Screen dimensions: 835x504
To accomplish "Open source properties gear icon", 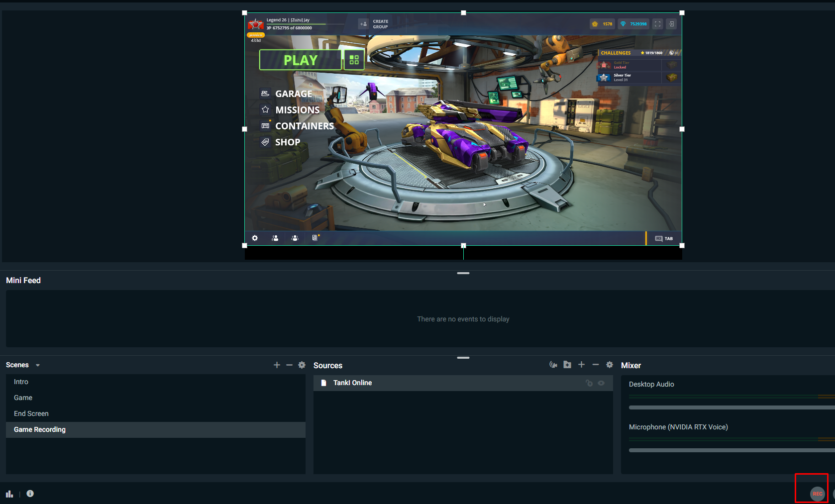I will tap(610, 365).
